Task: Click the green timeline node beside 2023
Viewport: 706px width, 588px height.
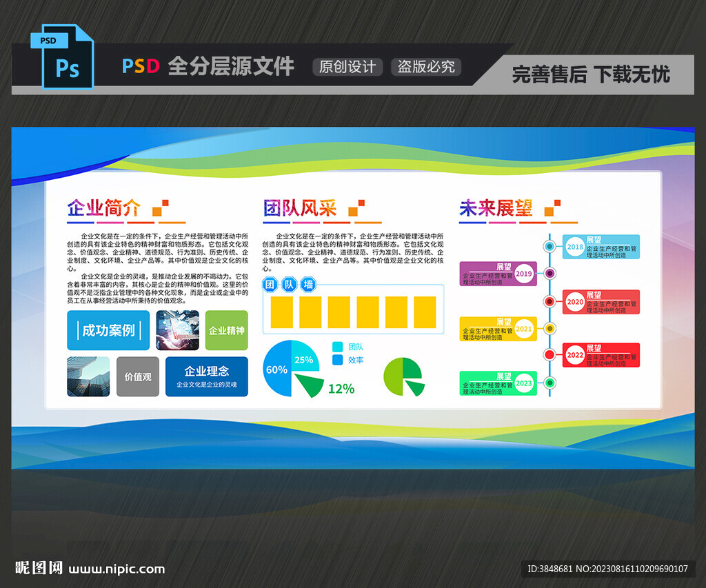Action: pyautogui.click(x=549, y=383)
